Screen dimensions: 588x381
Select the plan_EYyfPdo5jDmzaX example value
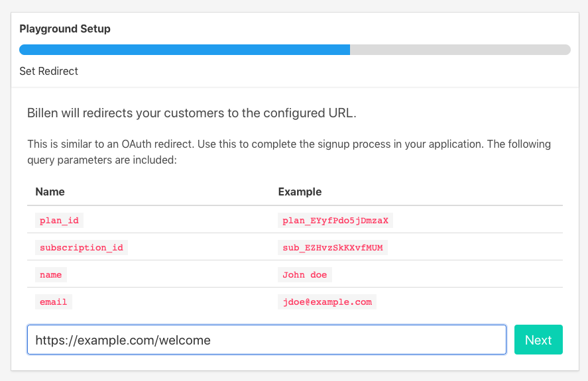(335, 221)
